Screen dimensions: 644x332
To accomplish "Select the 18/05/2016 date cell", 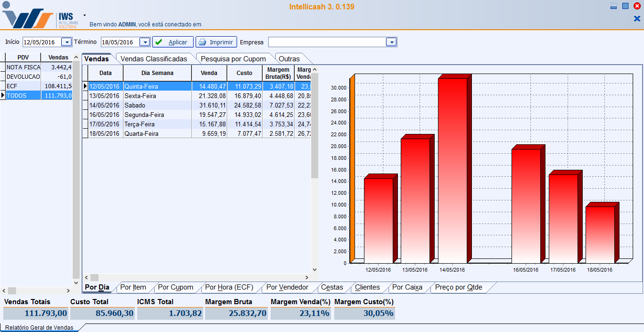I will pyautogui.click(x=105, y=133).
